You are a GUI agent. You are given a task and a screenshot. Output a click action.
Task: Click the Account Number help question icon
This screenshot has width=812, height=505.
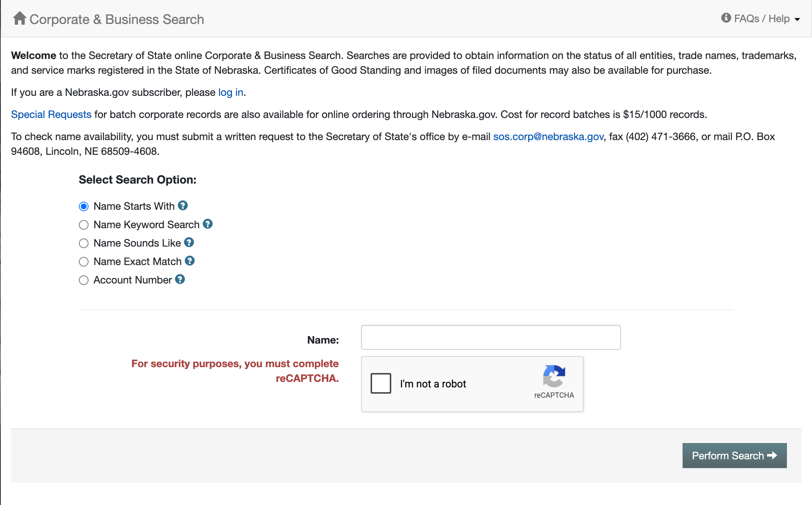(x=180, y=279)
